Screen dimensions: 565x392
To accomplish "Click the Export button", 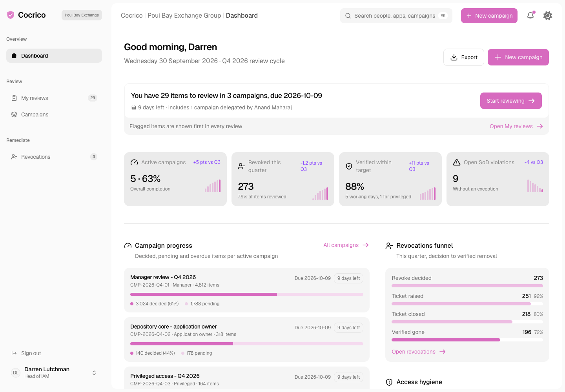I will point(464,57).
